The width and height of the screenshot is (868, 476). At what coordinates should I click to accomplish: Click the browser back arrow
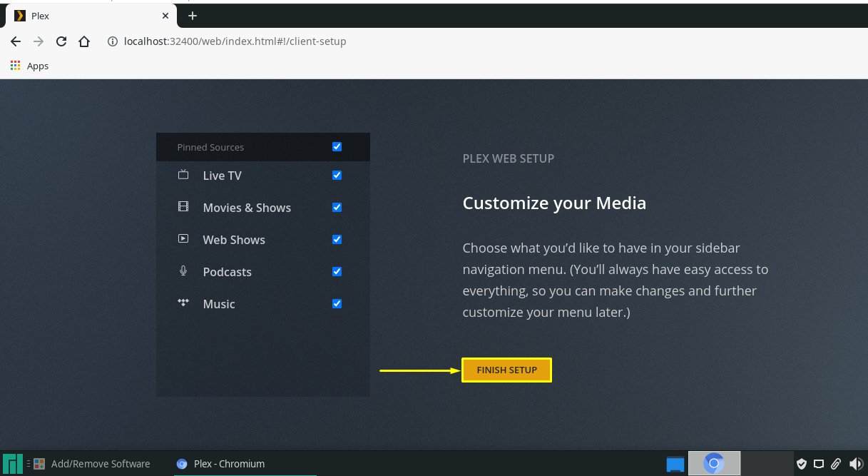coord(16,41)
